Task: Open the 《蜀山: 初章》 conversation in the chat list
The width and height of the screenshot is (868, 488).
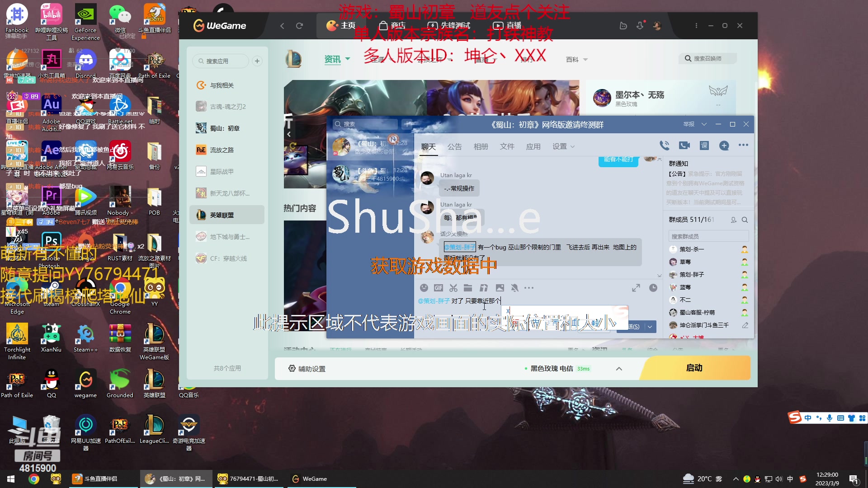Action: [370, 147]
